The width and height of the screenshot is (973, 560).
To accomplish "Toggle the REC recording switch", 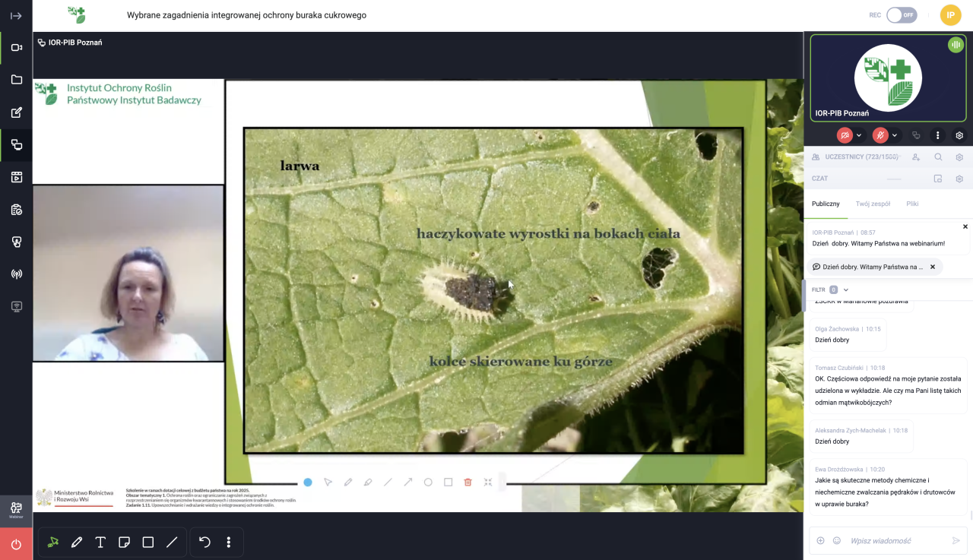I will pyautogui.click(x=902, y=15).
